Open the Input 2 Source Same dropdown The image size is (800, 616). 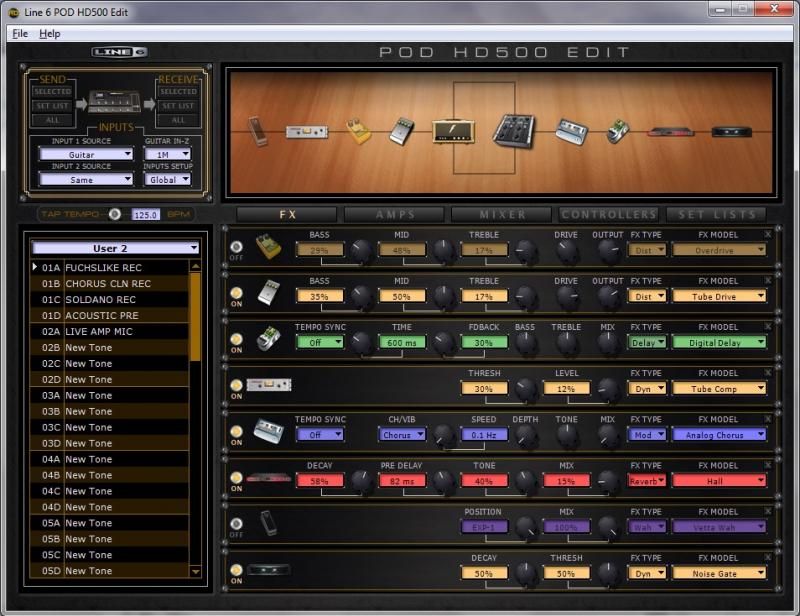pos(86,180)
